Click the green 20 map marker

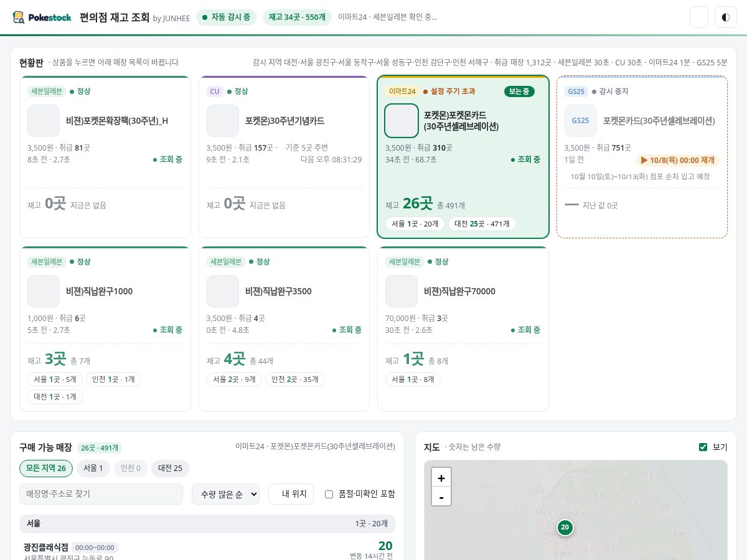pyautogui.click(x=565, y=528)
